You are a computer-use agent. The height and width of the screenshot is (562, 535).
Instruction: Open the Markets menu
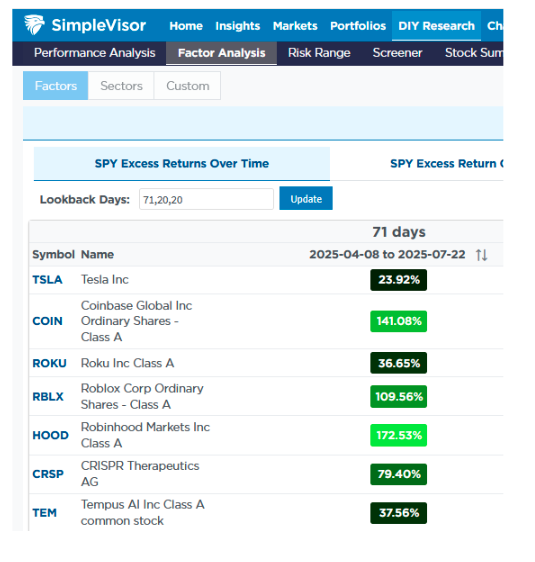pyautogui.click(x=295, y=26)
